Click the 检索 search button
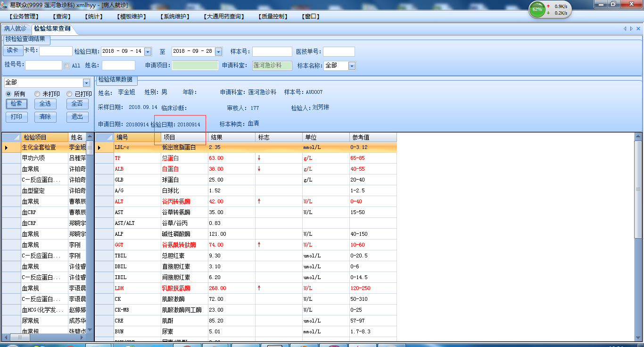 (x=17, y=104)
